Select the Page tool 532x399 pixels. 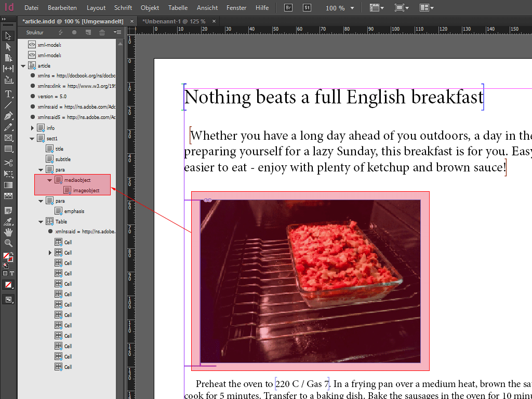tap(8, 58)
